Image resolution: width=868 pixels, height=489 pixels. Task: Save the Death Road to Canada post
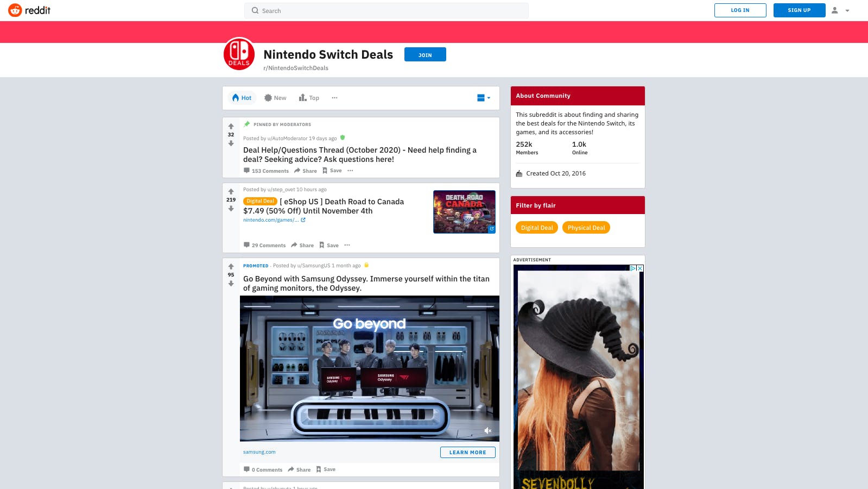point(329,245)
